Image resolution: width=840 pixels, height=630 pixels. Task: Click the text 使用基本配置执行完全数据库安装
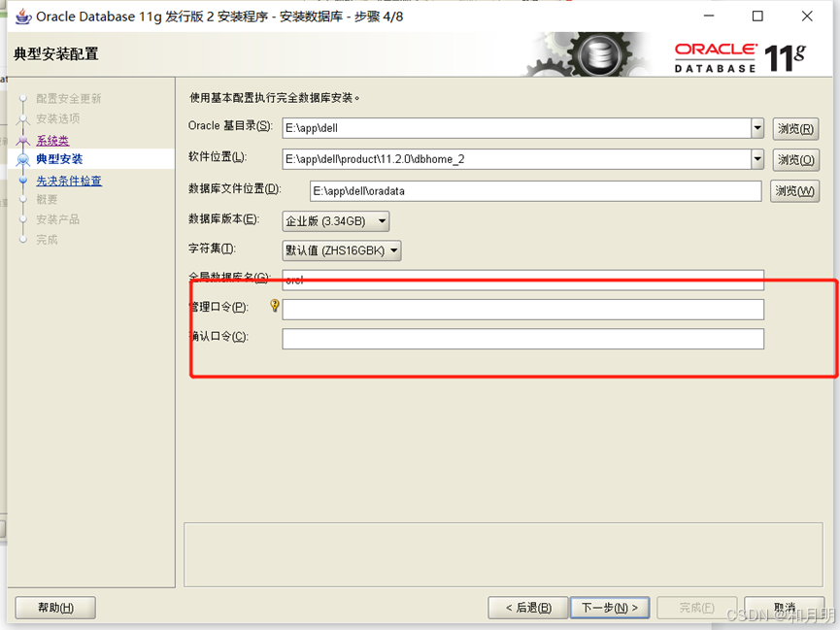274,98
